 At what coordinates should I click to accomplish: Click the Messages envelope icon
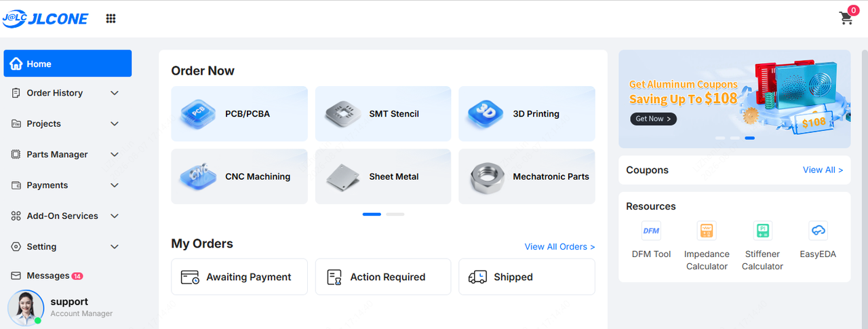(x=16, y=276)
